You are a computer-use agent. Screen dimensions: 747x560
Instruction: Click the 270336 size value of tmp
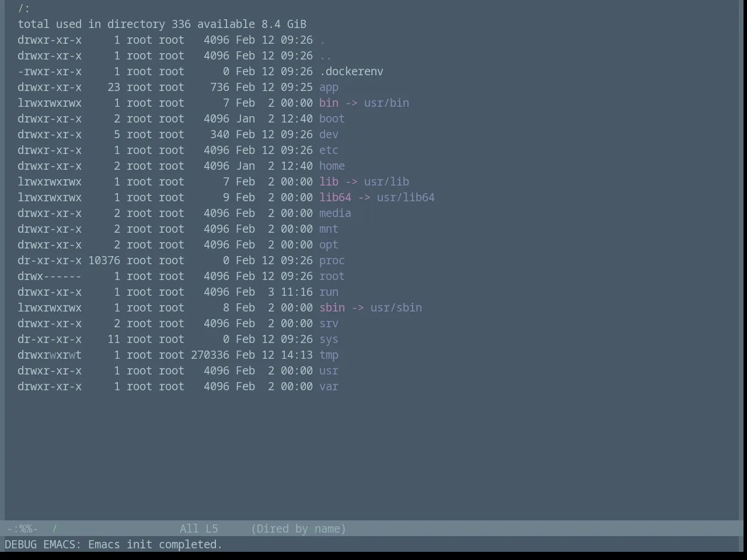coord(210,355)
